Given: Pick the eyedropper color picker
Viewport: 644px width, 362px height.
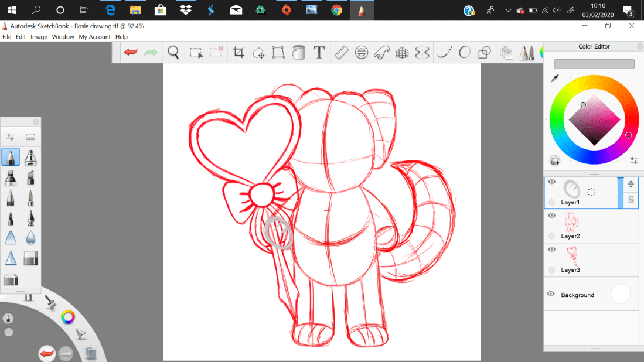Looking at the screenshot, I should pyautogui.click(x=554, y=78).
